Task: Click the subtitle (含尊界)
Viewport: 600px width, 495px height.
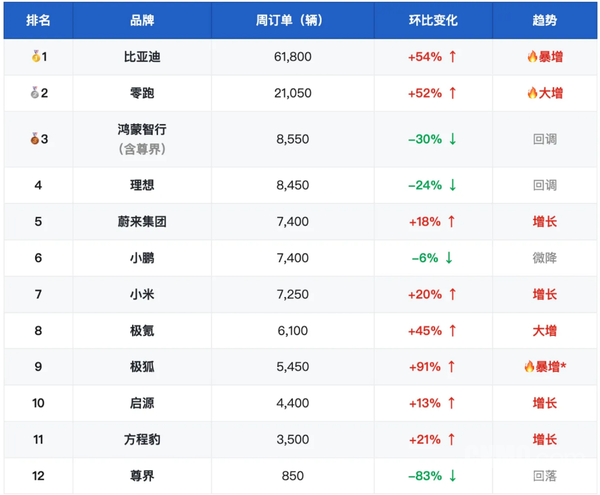Action: pos(142,149)
